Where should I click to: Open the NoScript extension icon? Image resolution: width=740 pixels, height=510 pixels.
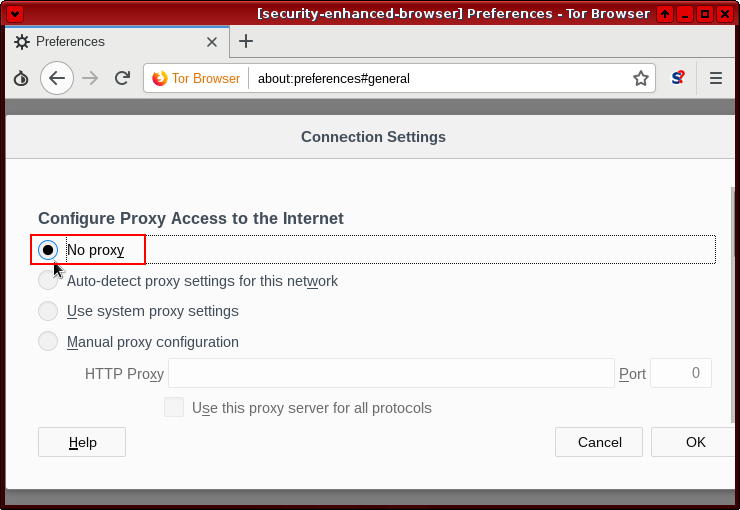coord(678,78)
